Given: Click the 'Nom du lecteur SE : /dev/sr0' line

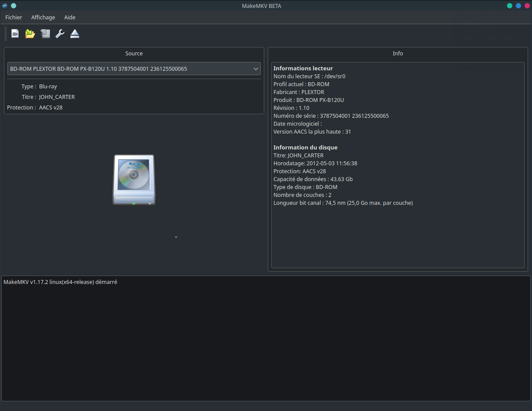Looking at the screenshot, I should (x=309, y=77).
